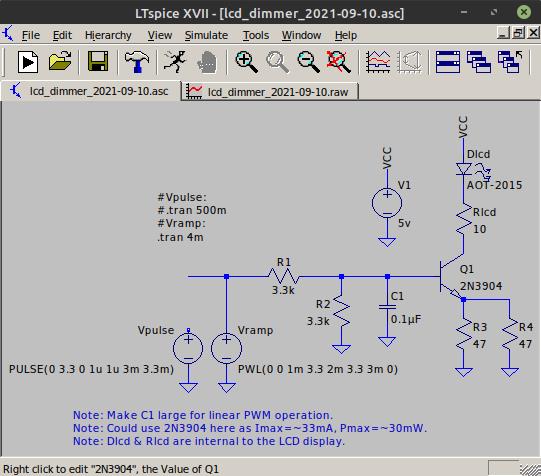Click the VCC label above Dlcd
This screenshot has height=476, width=541.
click(x=463, y=127)
